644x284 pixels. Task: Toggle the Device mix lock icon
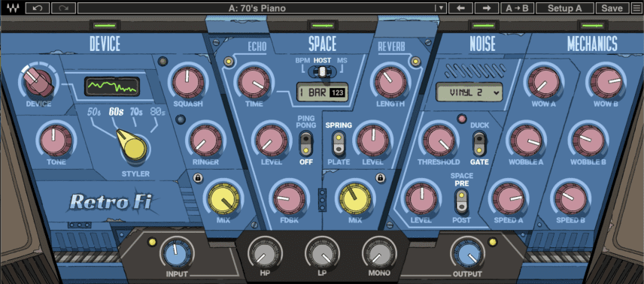click(198, 178)
